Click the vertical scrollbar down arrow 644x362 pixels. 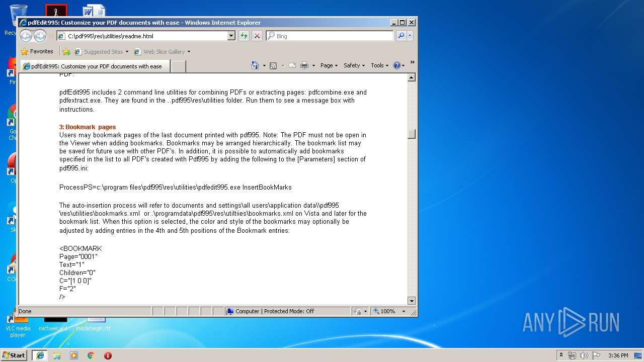[x=412, y=301]
